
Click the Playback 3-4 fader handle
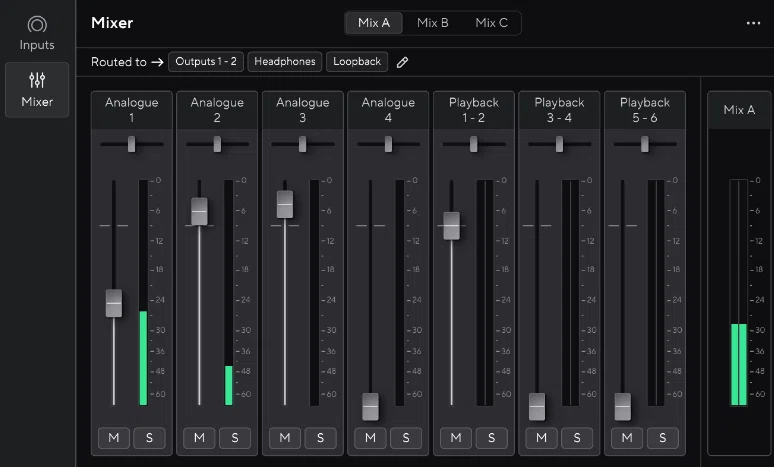click(537, 407)
